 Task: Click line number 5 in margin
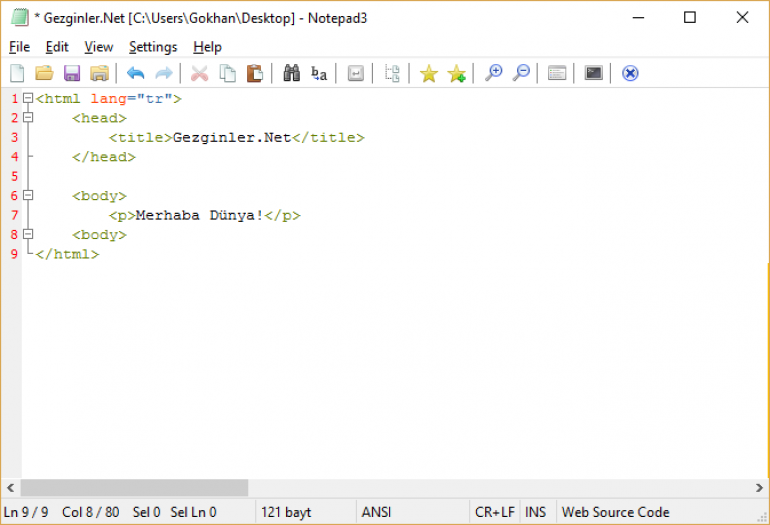pos(14,176)
